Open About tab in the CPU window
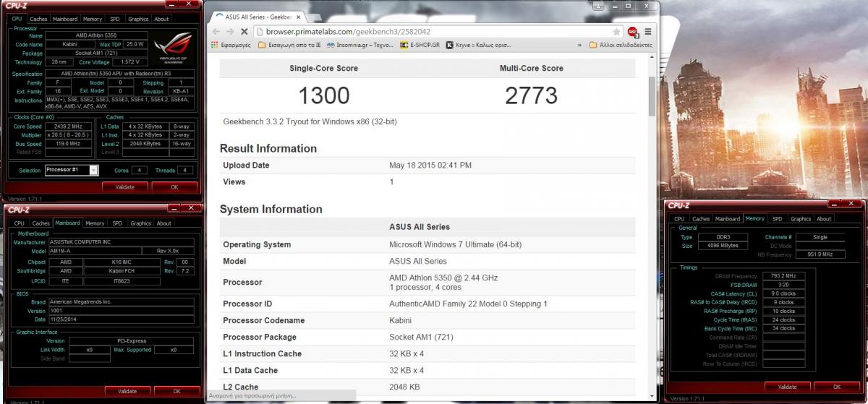This screenshot has width=868, height=404. (x=162, y=20)
